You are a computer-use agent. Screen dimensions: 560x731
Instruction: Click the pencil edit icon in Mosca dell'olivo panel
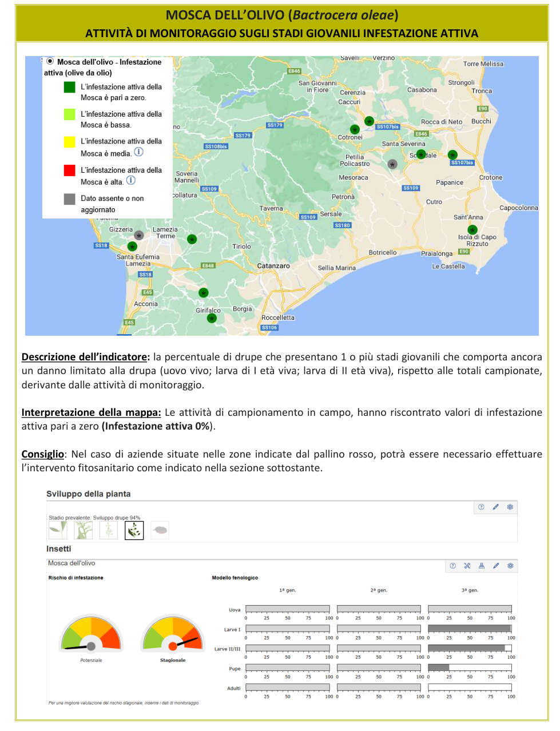point(496,566)
